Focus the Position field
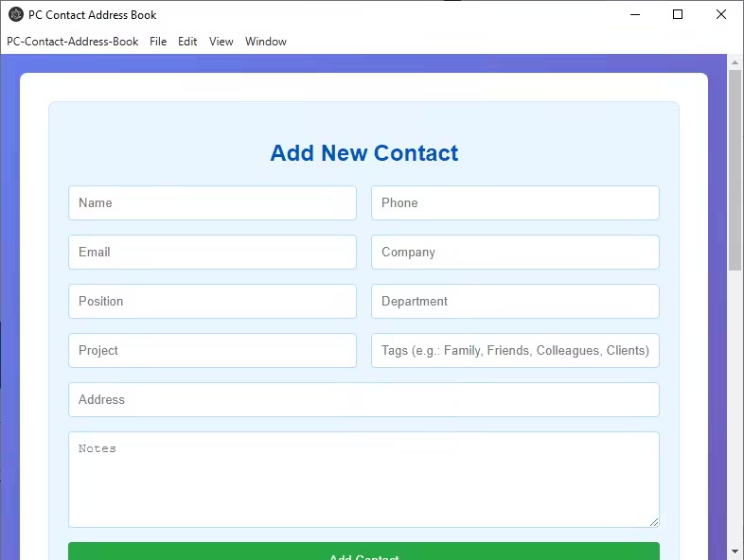 point(212,302)
